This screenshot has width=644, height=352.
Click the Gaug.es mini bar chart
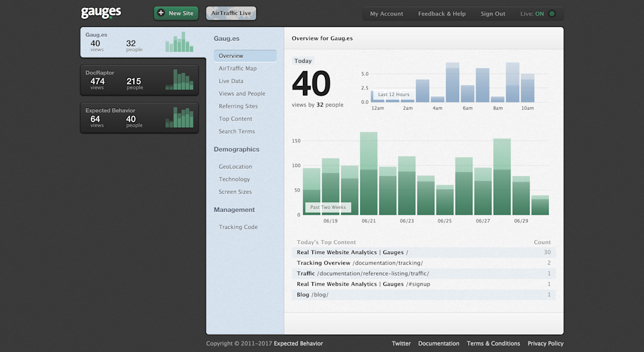tap(179, 42)
